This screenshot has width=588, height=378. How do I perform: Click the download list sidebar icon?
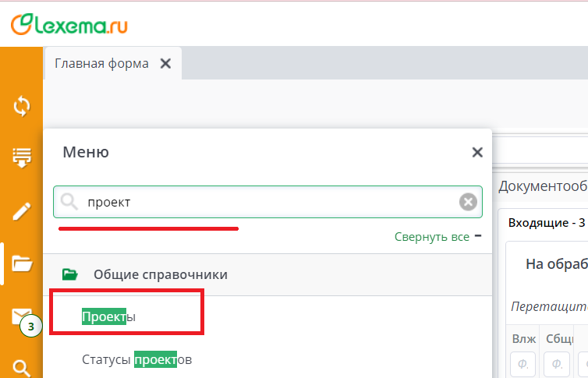pos(22,157)
